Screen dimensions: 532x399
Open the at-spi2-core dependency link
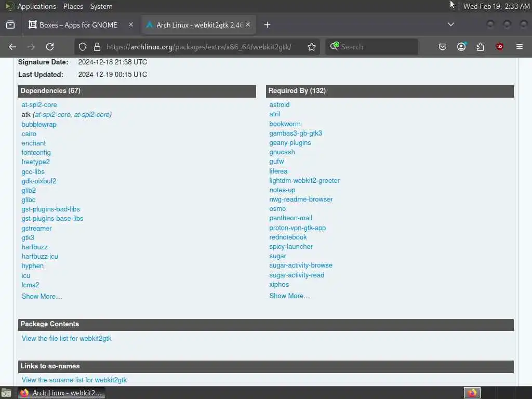pyautogui.click(x=39, y=105)
